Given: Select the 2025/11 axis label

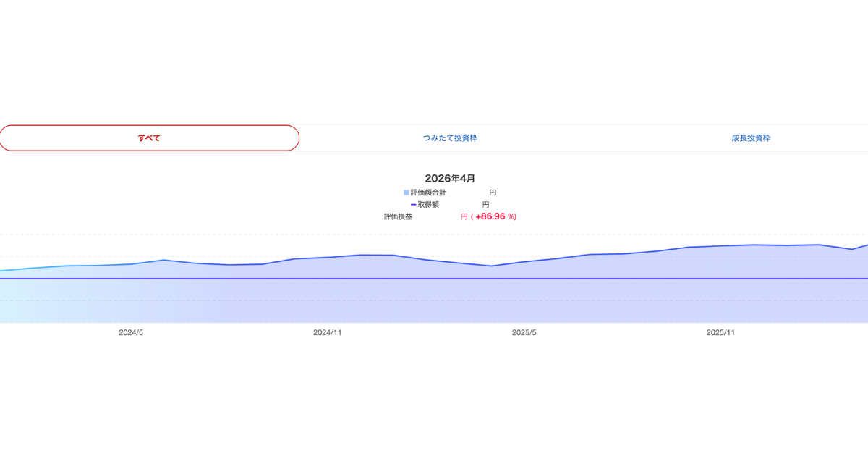Looking at the screenshot, I should (720, 332).
